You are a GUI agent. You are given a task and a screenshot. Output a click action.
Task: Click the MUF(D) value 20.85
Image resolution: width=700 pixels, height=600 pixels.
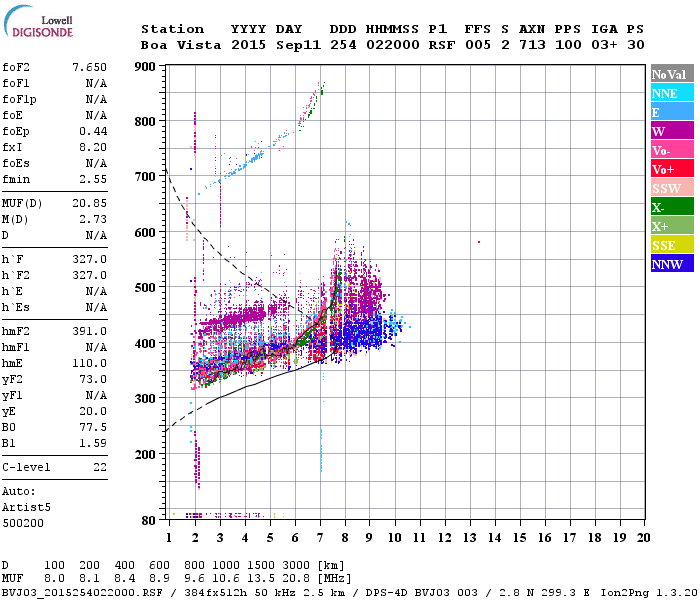[89, 203]
